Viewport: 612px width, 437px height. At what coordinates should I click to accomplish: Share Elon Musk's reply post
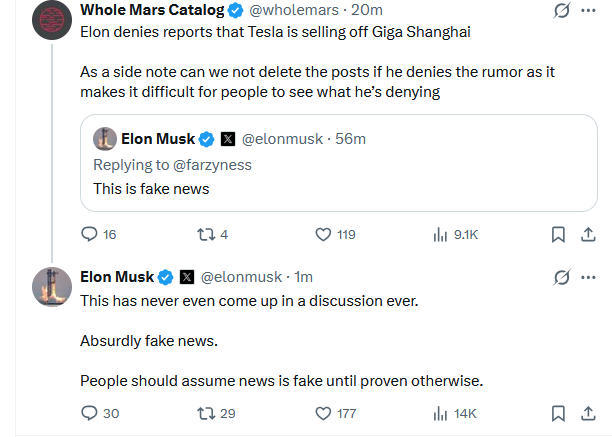(588, 414)
